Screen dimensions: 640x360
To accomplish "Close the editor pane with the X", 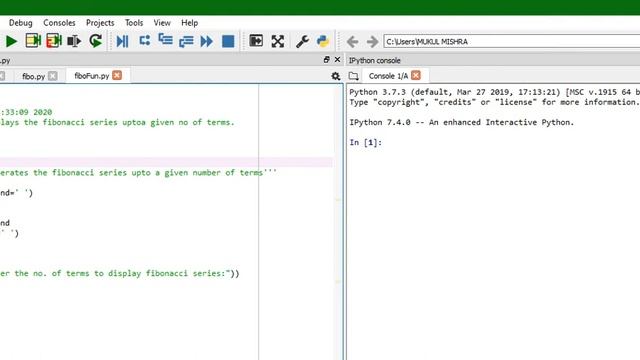I will click(x=337, y=60).
